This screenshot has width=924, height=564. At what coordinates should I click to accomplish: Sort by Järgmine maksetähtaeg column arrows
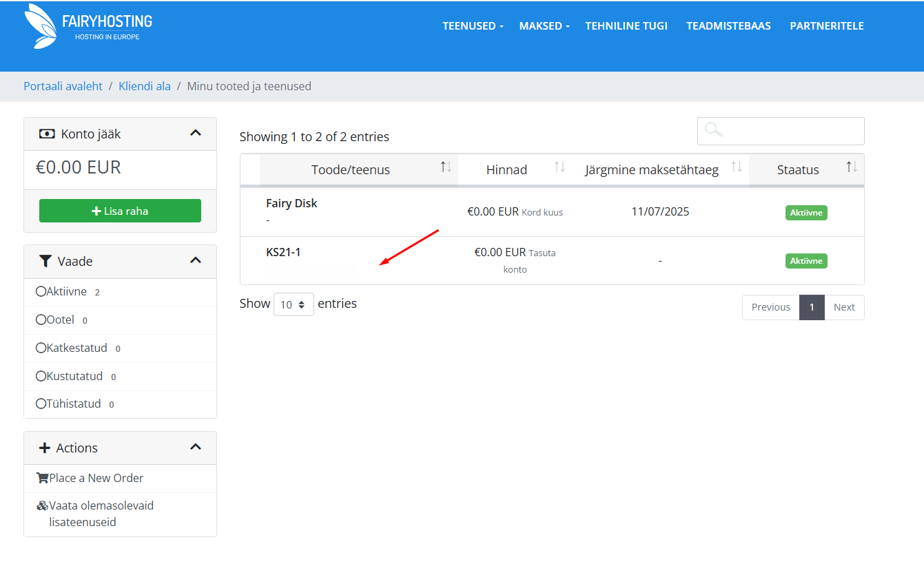pyautogui.click(x=737, y=167)
